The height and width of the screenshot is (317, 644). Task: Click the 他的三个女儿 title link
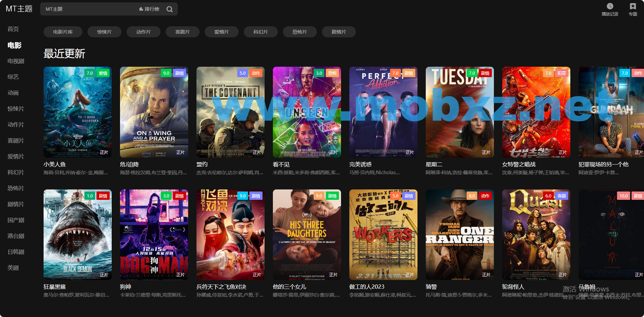coord(289,287)
